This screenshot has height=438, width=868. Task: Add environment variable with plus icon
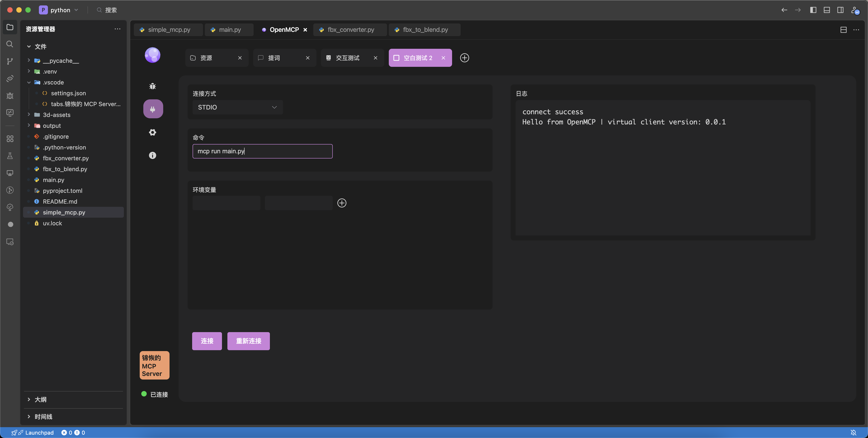click(x=342, y=203)
